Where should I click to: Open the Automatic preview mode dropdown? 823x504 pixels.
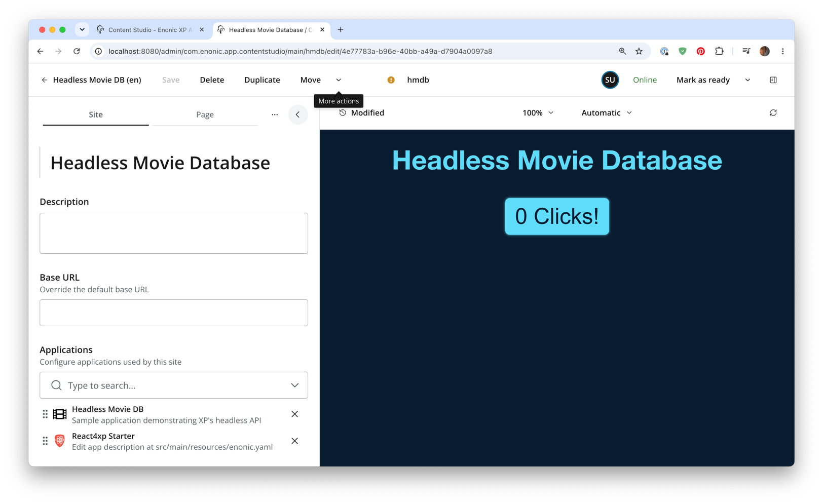coord(606,113)
